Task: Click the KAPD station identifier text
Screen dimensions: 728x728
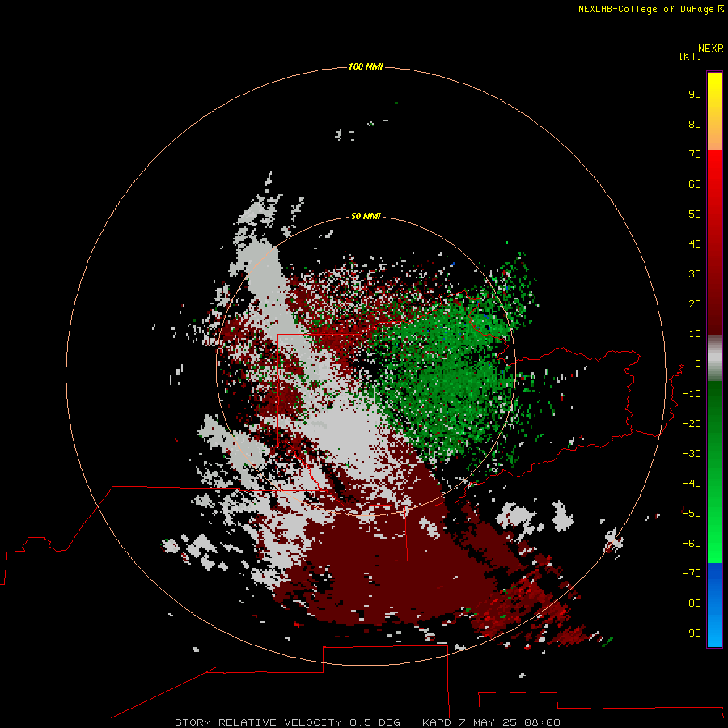Action: 437,722
